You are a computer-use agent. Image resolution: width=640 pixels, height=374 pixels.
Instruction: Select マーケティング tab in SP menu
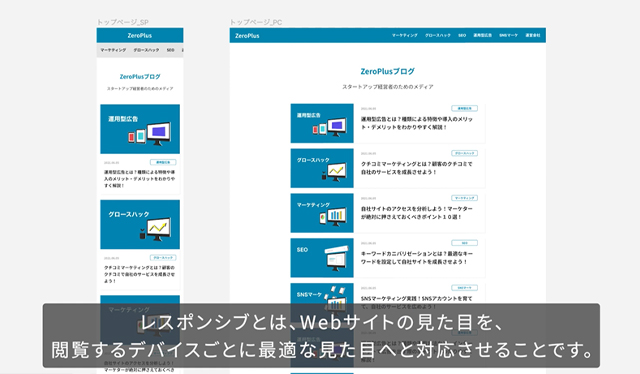(x=113, y=50)
